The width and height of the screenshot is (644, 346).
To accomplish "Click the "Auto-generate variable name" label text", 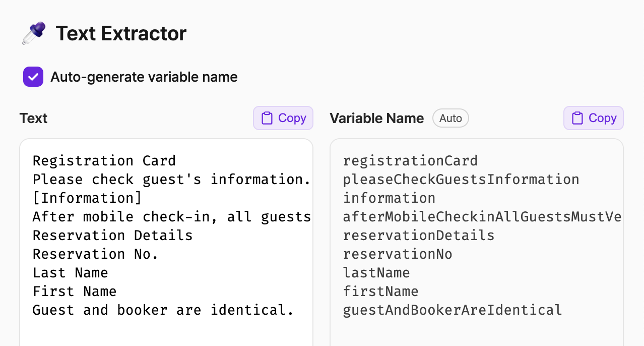I will coord(144,77).
